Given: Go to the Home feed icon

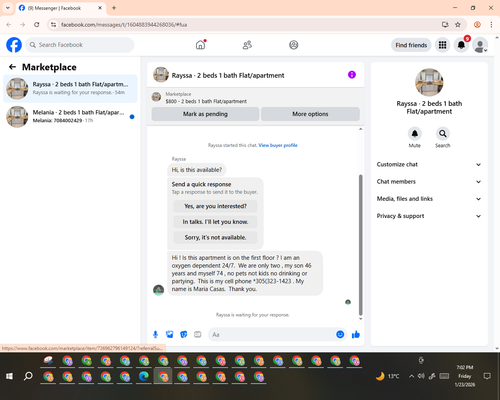Looking at the screenshot, I should (x=200, y=45).
